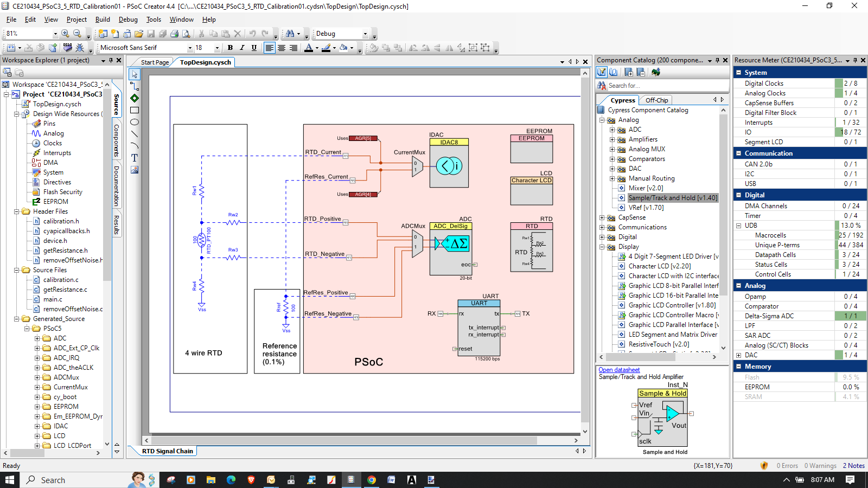Screen dimensions: 868x488
Task: Select the arc drawing tool
Action: 135,146
